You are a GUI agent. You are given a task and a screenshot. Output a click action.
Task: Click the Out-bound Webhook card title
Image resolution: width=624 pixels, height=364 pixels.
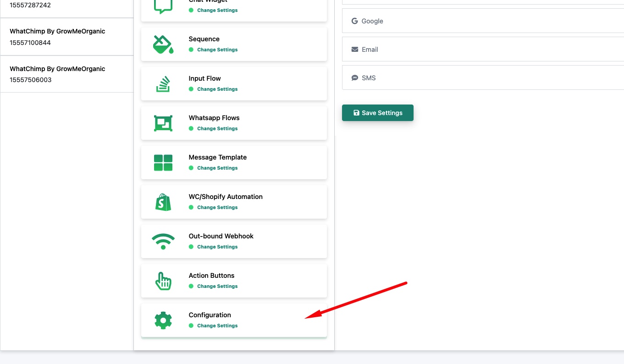[x=221, y=236]
